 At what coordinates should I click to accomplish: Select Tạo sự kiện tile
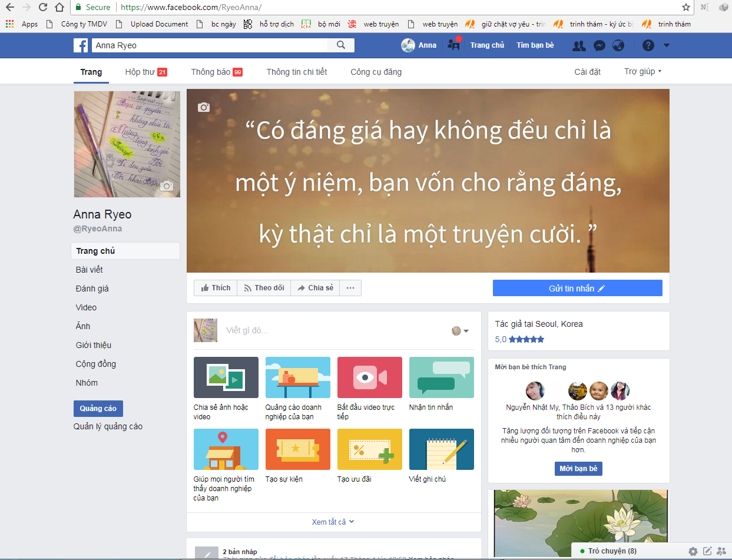click(x=298, y=456)
